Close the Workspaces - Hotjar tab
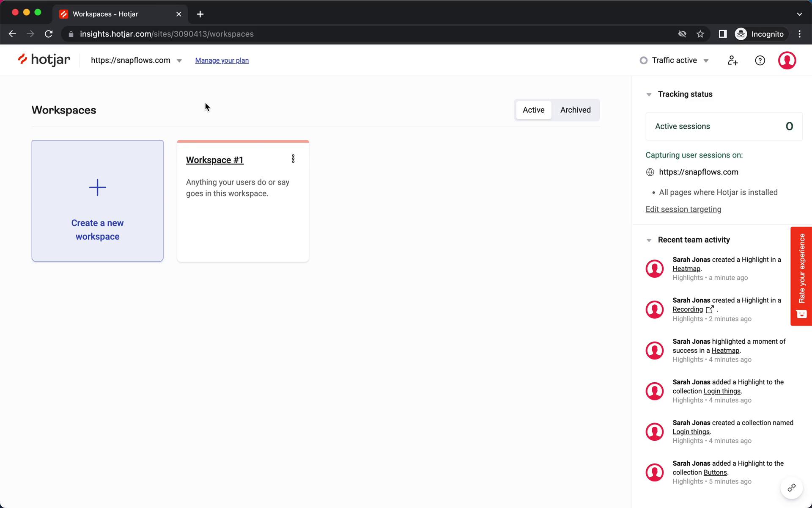This screenshot has height=508, width=812. [x=178, y=14]
